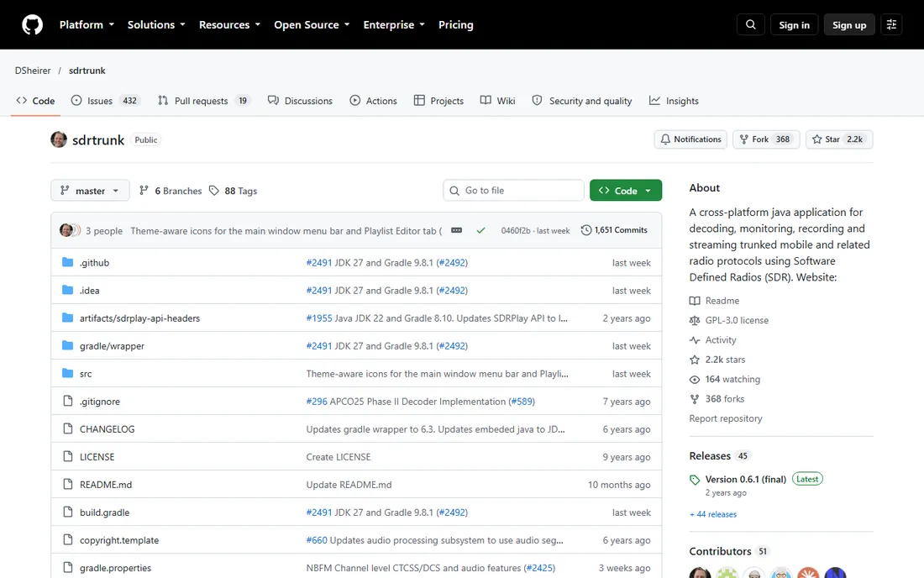
Task: Open the master branch selector dropdown
Action: 90,191
